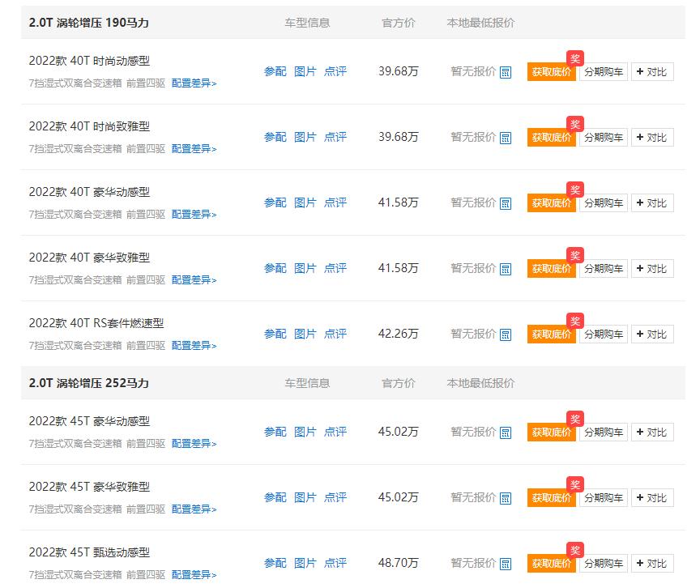Image resolution: width=700 pixels, height=588 pixels.
Task: Click the 奖 badge for 45T 甄选动感型
Action: tap(574, 550)
